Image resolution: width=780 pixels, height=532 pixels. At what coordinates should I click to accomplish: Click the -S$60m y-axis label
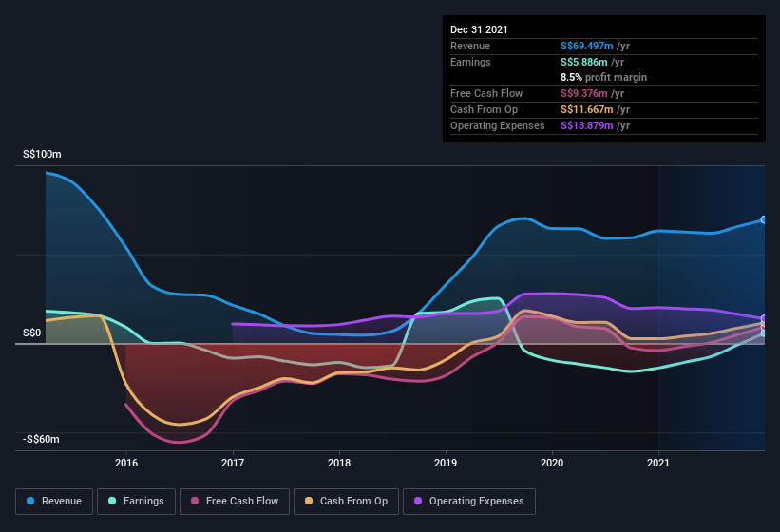pos(41,439)
